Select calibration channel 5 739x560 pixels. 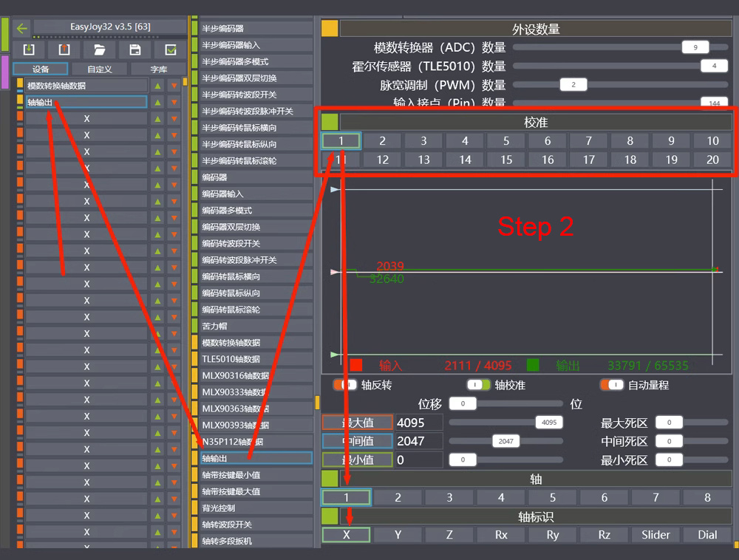click(x=506, y=140)
